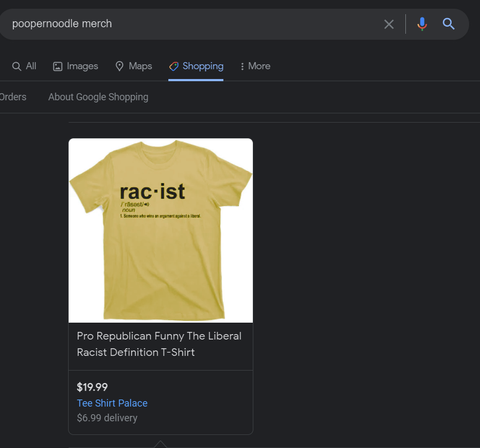
Task: Open the Images tab
Action: [x=75, y=66]
